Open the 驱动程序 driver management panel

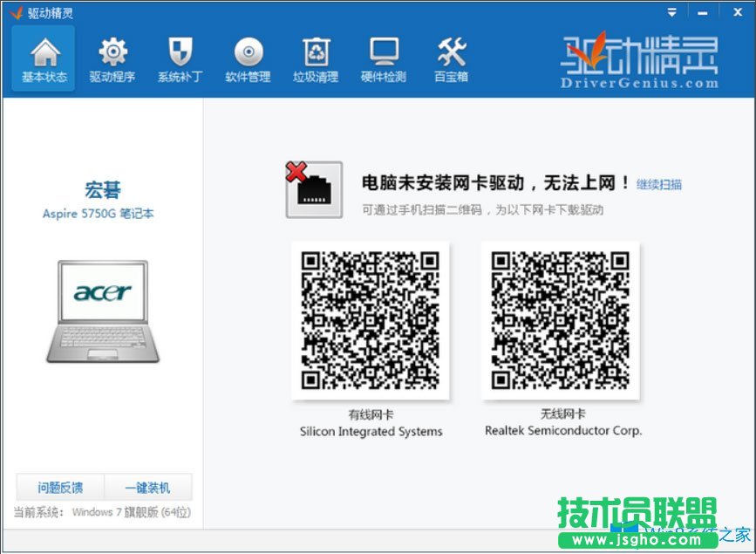click(112, 57)
